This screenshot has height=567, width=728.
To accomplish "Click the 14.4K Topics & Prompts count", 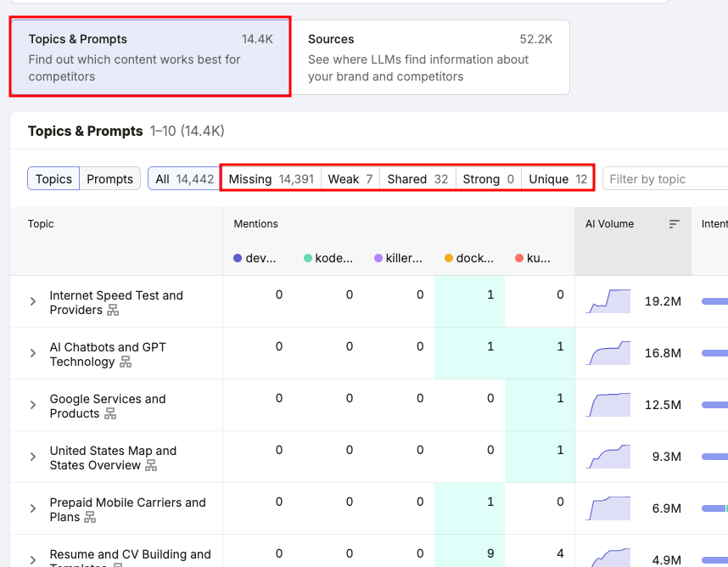I will 257,40.
